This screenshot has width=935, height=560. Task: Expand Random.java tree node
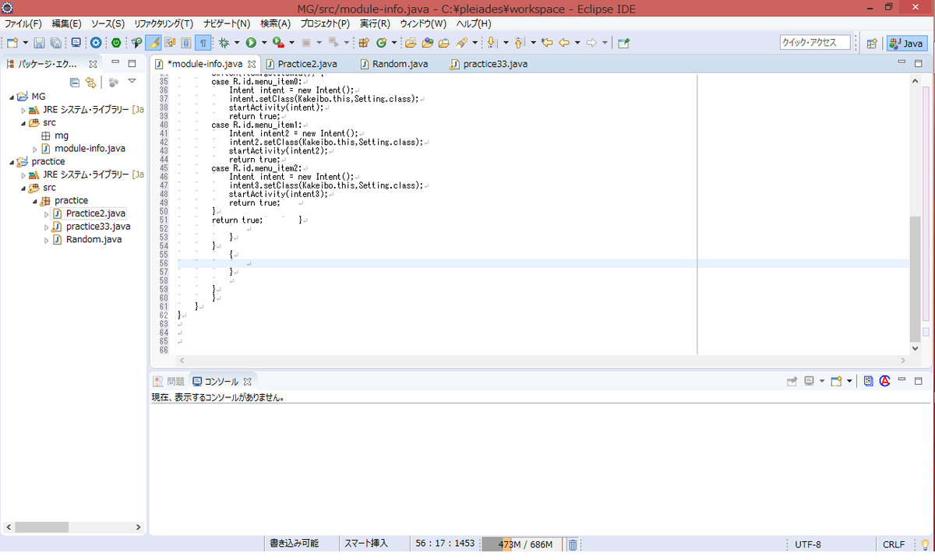(x=47, y=240)
